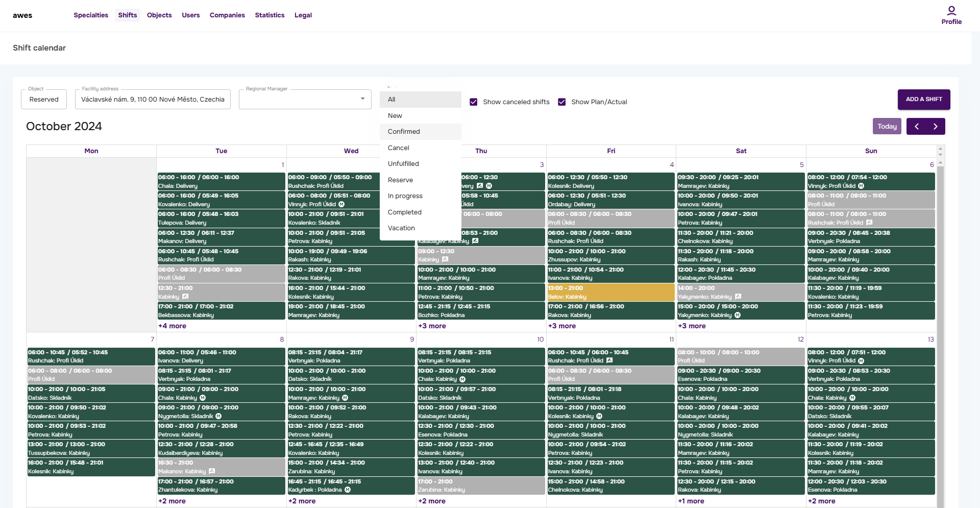Choose Confirmed in the status dropdown list

(x=404, y=132)
